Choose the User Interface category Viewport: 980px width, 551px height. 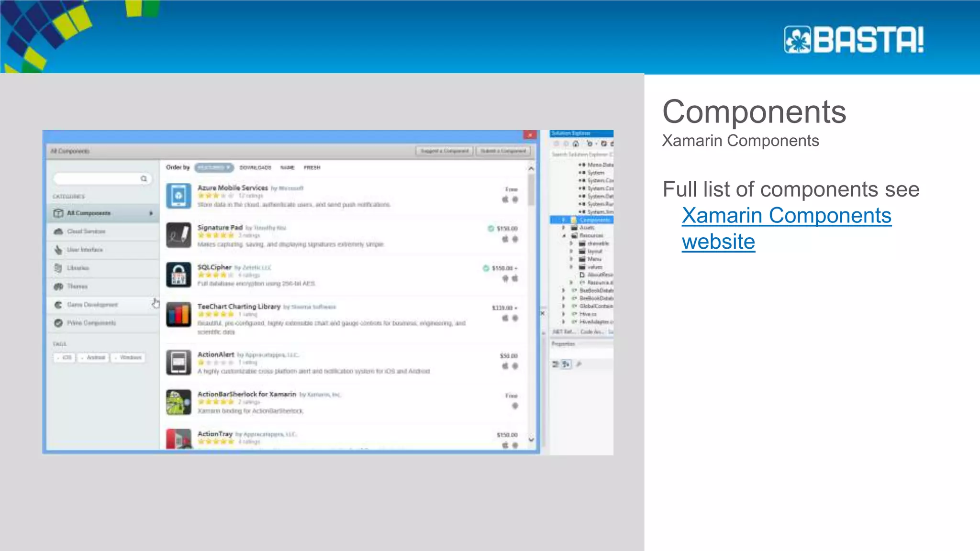click(x=103, y=250)
